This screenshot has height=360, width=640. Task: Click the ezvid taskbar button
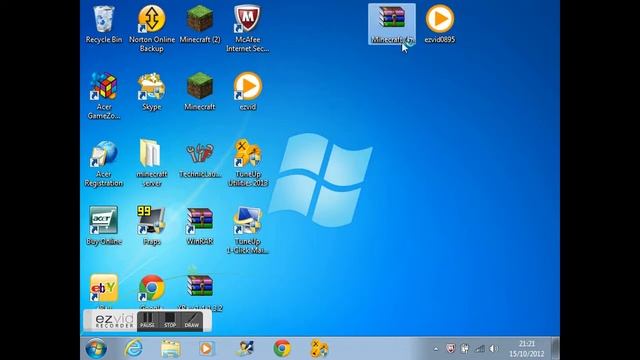click(206, 349)
